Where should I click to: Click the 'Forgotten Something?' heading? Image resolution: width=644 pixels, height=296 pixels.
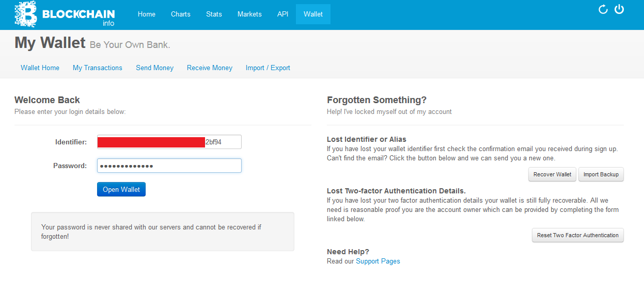(x=377, y=100)
